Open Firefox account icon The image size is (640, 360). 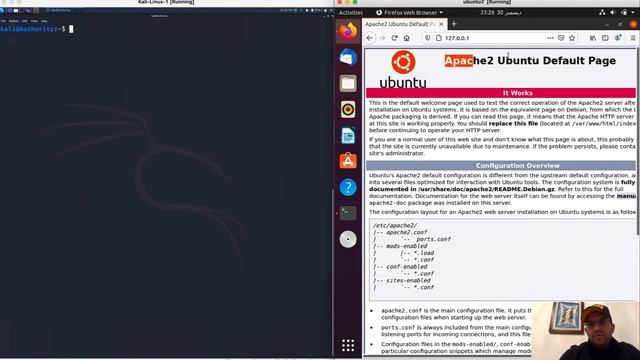coord(618,38)
